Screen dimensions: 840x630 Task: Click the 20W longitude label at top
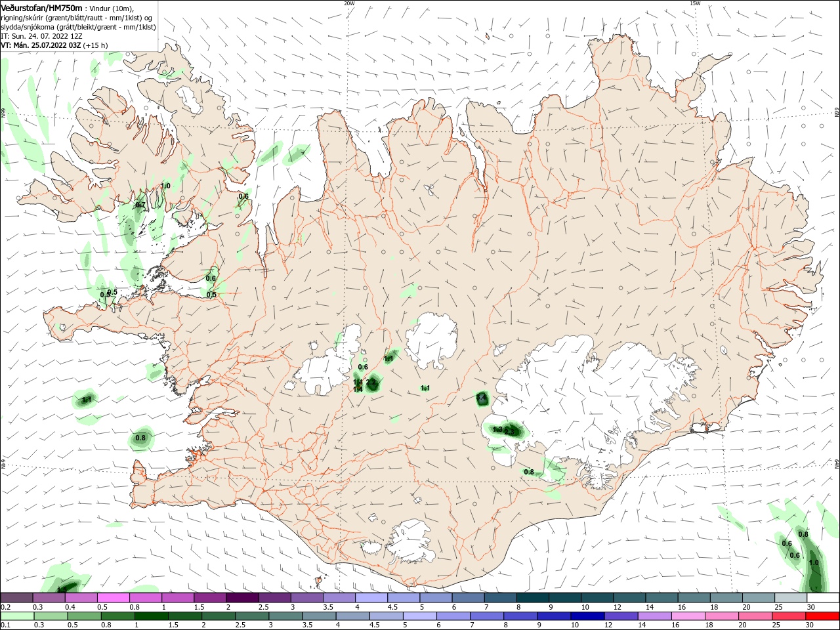pos(349,3)
